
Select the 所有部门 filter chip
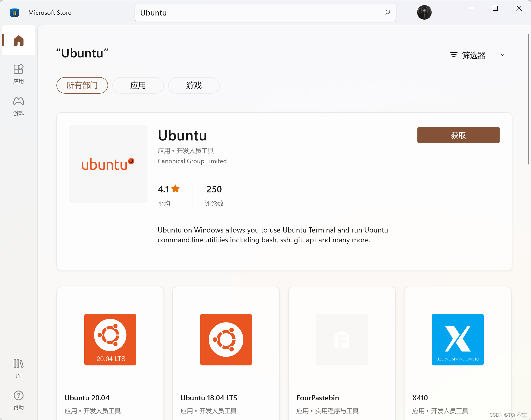(x=82, y=85)
